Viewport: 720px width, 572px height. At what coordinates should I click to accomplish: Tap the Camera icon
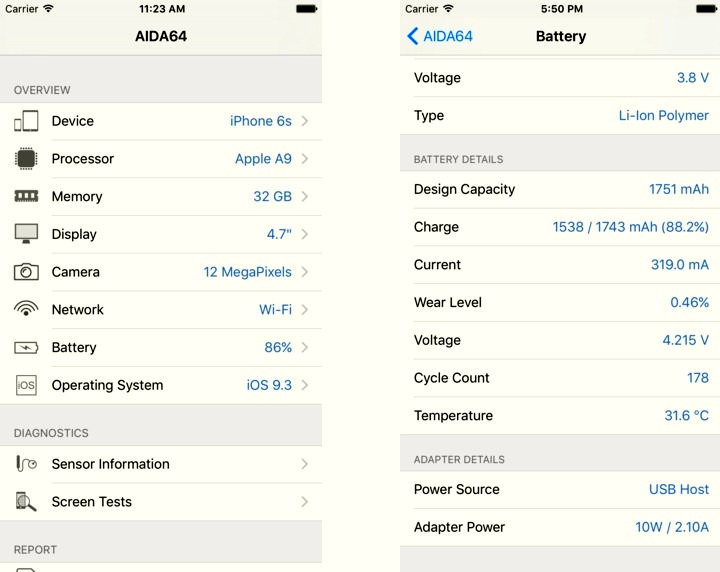(26, 272)
